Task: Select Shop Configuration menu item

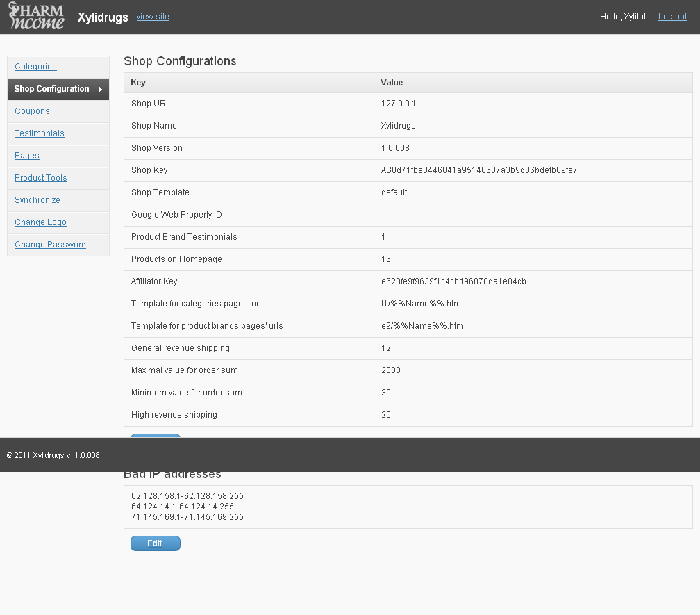Action: (x=58, y=89)
